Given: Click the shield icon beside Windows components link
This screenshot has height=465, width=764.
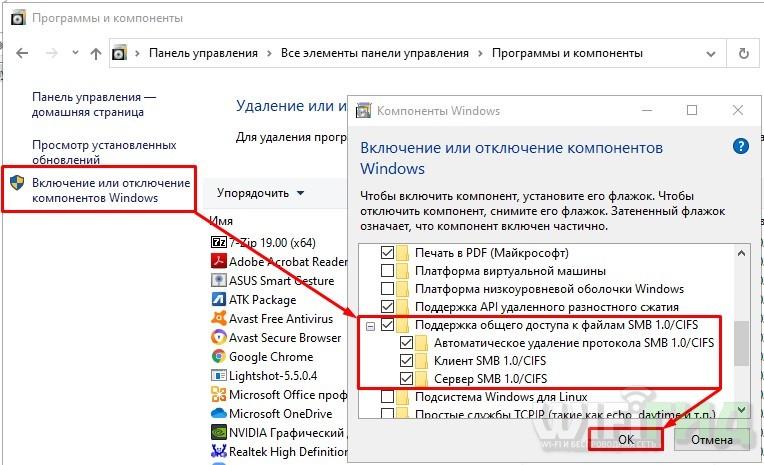Looking at the screenshot, I should point(17,183).
